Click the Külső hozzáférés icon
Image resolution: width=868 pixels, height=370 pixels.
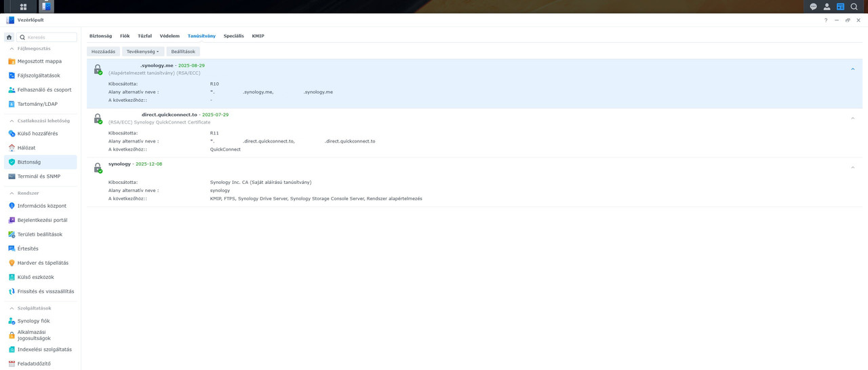(12, 134)
